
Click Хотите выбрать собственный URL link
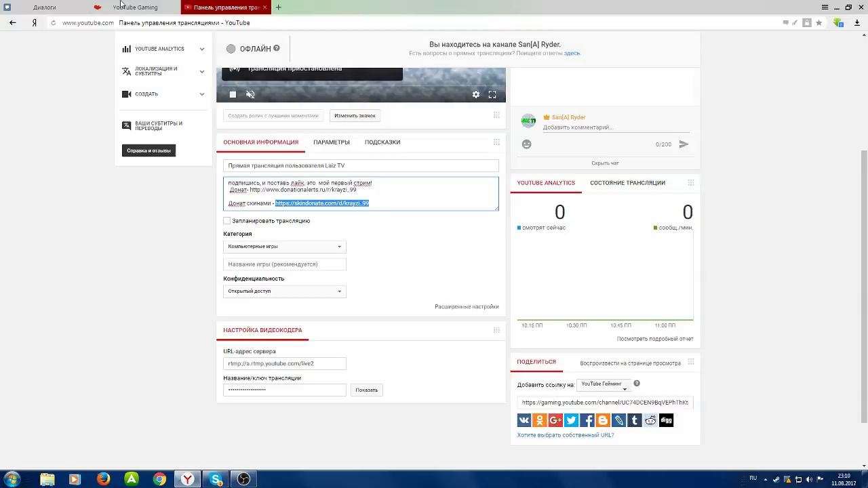pyautogui.click(x=566, y=435)
